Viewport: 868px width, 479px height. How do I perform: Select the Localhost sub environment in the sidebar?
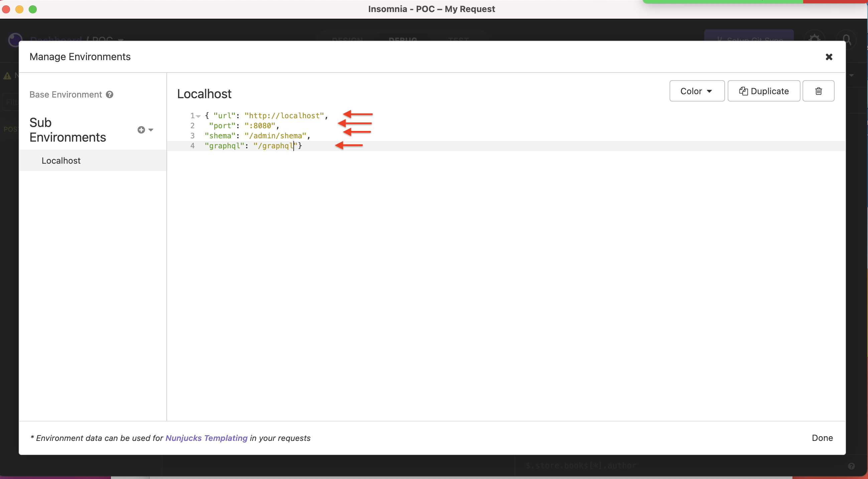click(61, 161)
